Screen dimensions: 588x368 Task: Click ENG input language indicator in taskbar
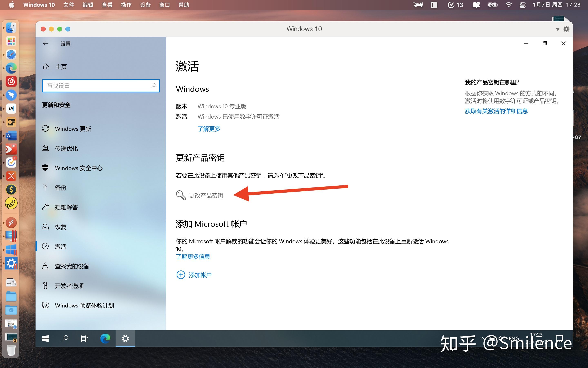pos(514,338)
